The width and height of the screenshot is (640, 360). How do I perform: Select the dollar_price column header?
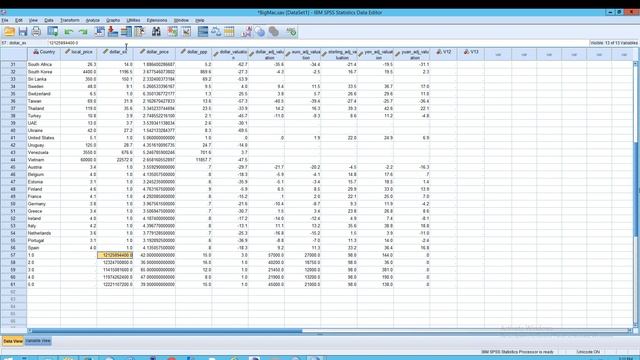(x=154, y=54)
